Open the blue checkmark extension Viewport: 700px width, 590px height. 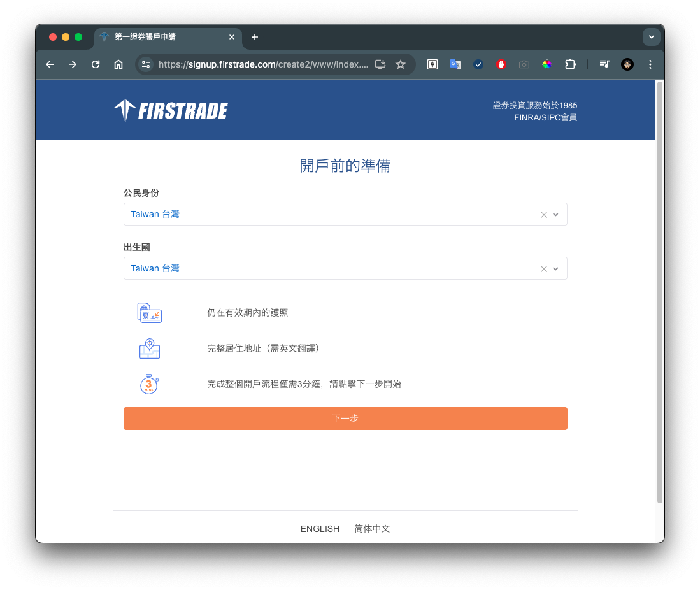click(x=478, y=64)
